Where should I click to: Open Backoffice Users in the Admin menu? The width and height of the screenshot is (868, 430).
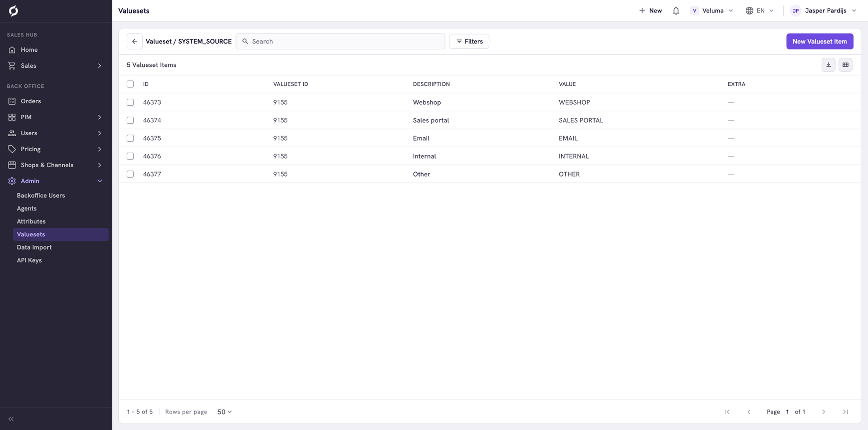click(x=41, y=196)
